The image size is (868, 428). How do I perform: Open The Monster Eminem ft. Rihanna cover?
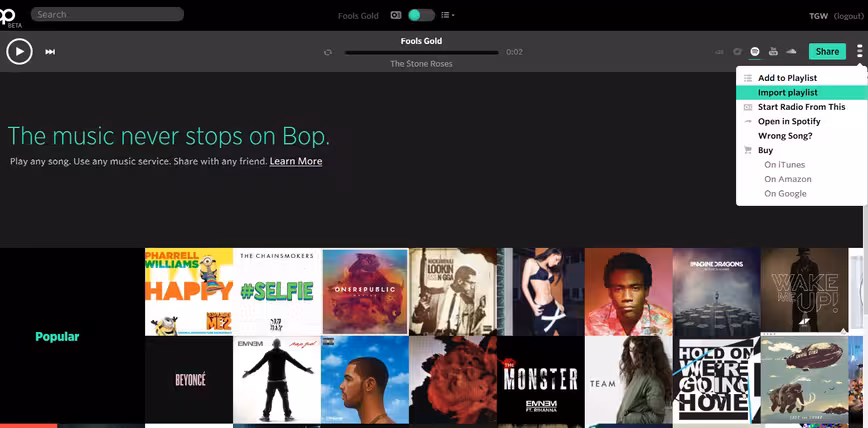tap(541, 380)
